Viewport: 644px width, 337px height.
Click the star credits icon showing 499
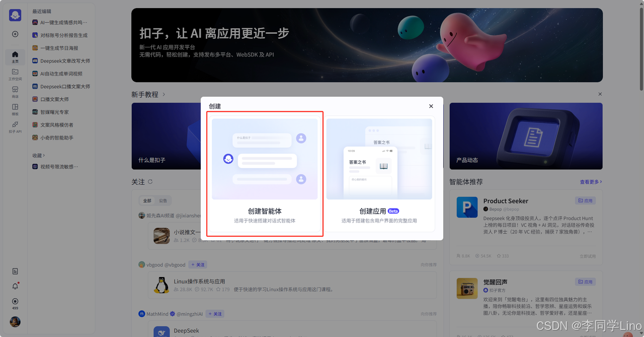point(15,303)
